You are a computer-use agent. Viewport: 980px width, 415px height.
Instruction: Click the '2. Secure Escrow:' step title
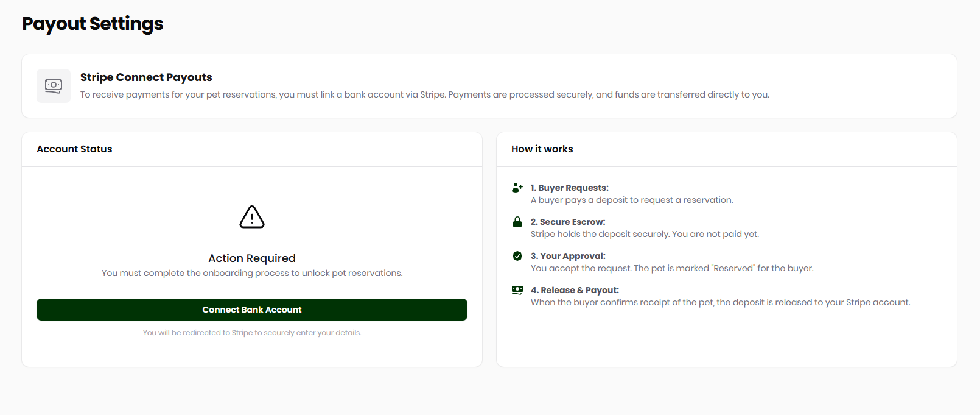pos(568,222)
